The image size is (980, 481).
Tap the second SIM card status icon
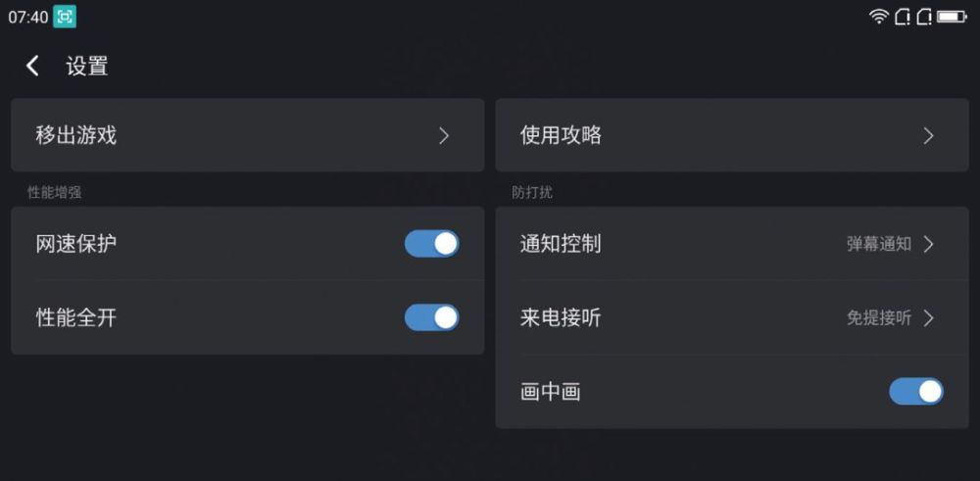924,17
